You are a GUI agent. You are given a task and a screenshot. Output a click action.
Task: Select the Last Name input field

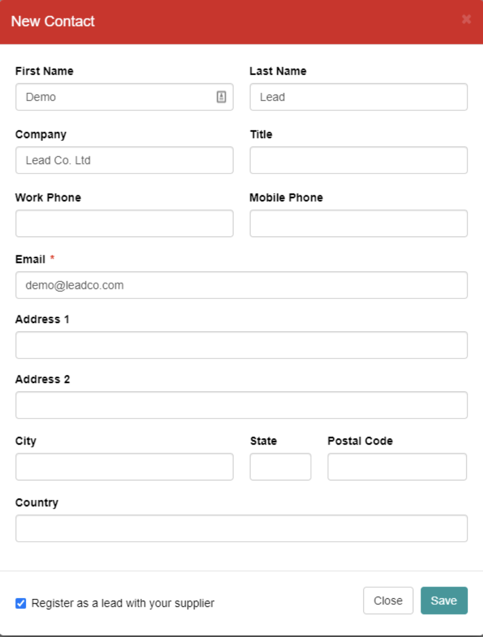click(359, 97)
